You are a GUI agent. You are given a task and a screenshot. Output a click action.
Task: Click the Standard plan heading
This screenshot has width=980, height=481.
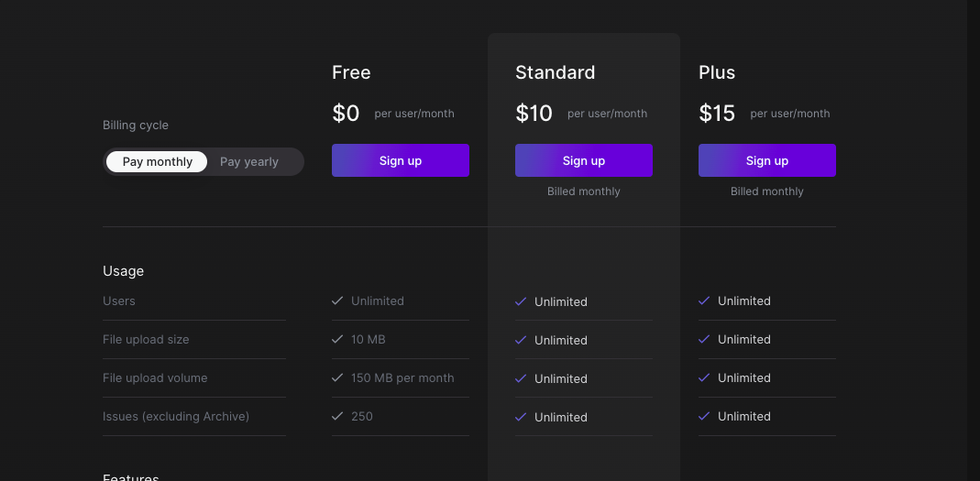point(555,72)
